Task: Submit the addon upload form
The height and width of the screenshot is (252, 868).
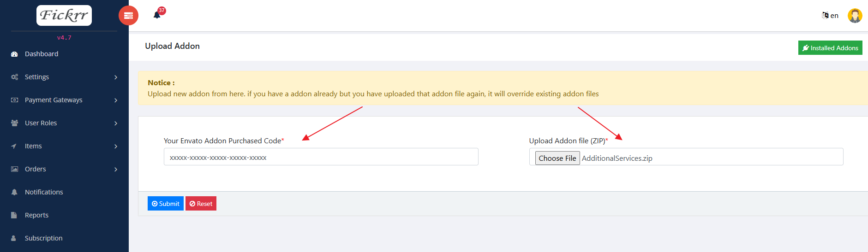Action: [166, 204]
